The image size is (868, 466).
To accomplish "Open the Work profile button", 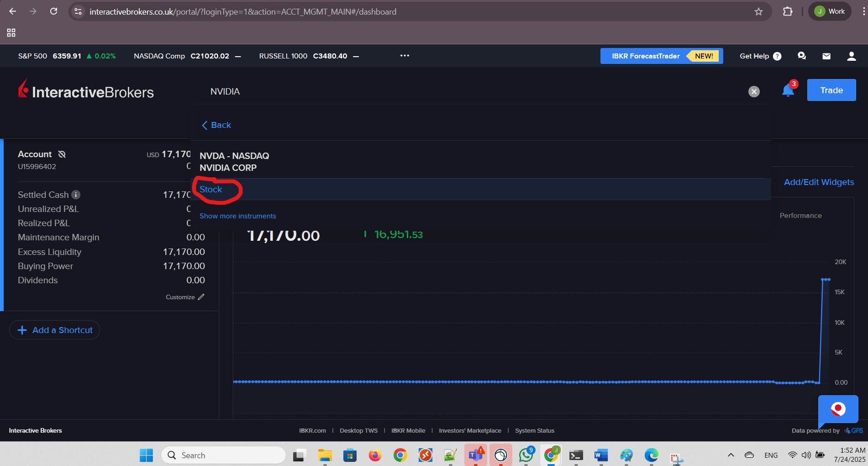I will (x=830, y=11).
